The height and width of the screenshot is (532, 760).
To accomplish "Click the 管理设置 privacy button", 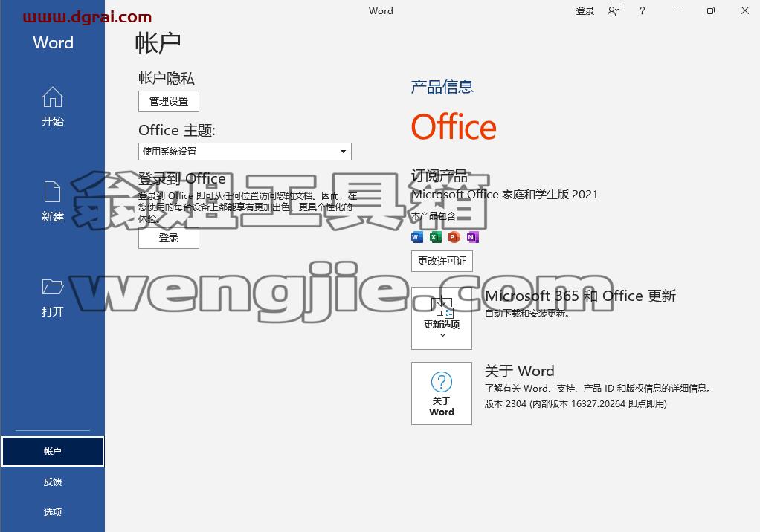I will pos(168,101).
